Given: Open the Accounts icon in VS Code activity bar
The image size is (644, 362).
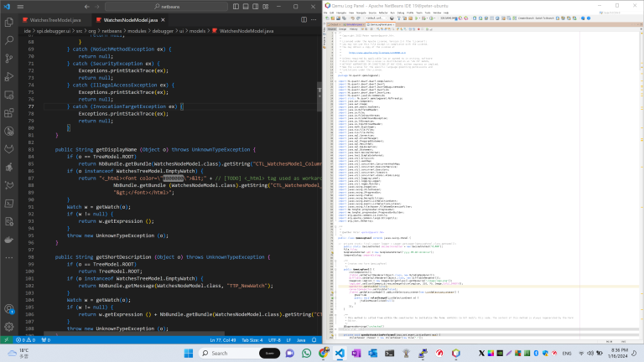Looking at the screenshot, I should [8, 308].
